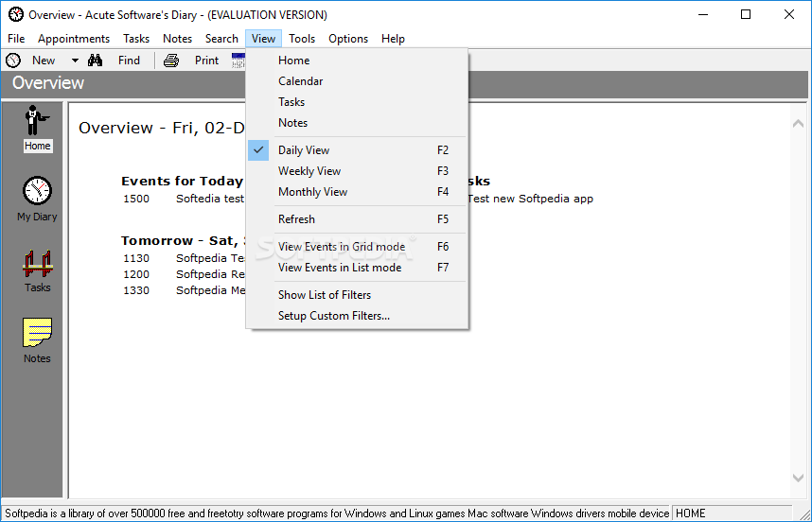Close the open View menu header

pos(264,39)
